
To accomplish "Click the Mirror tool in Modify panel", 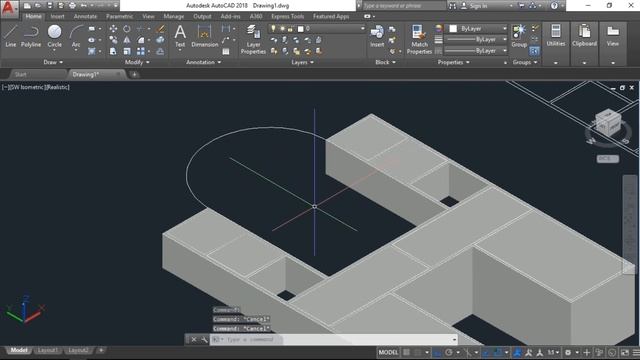I will pos(127,40).
